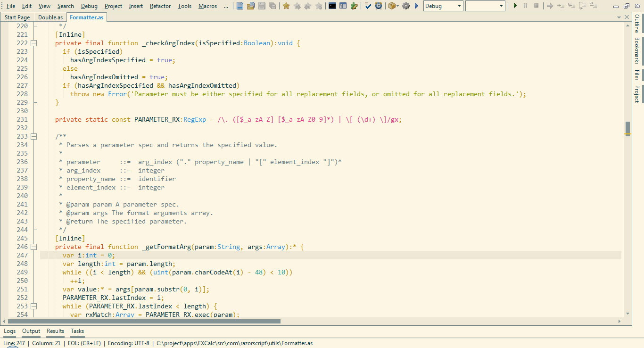Image resolution: width=644 pixels, height=348 pixels.
Task: Select the Formatter.as tab
Action: coord(87,17)
